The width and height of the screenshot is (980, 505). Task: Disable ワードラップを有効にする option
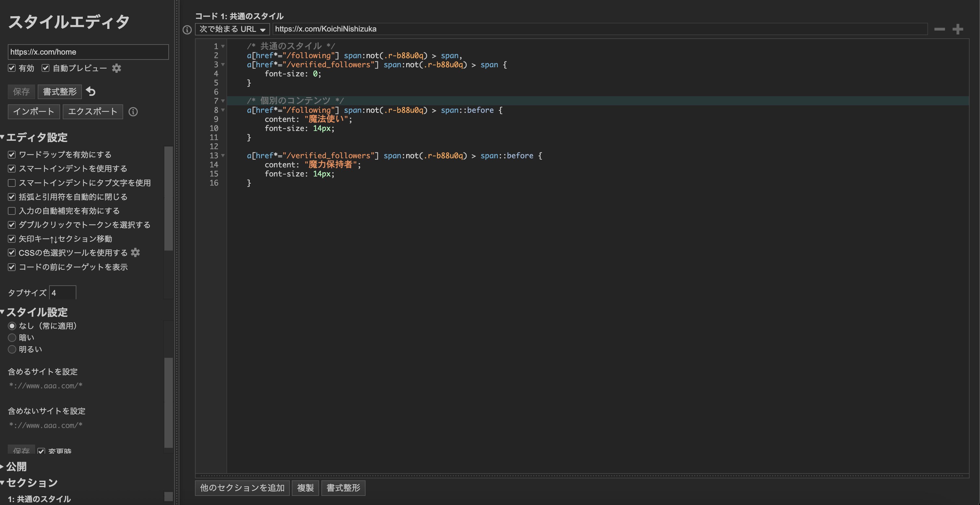(12, 154)
